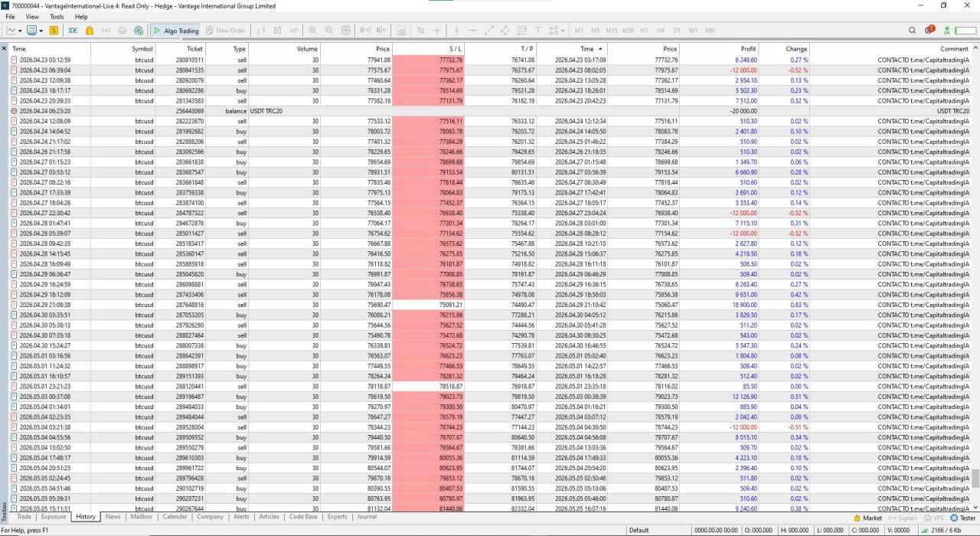
Task: Click the zoom out magnifier toolbar icon
Action: [329, 31]
